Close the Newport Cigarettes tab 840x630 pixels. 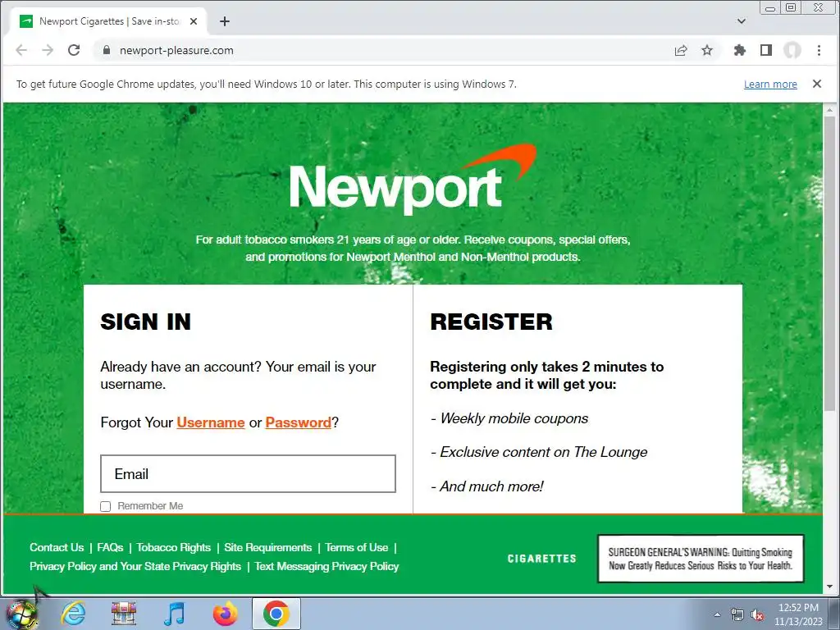[x=194, y=21]
